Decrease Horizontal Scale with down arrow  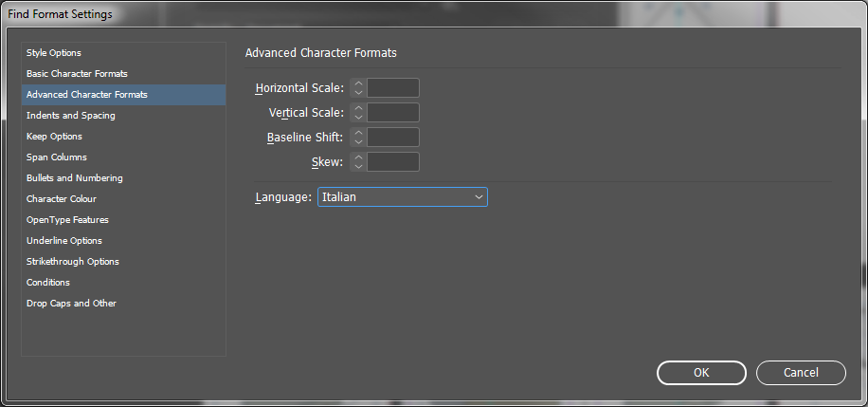coord(358,93)
